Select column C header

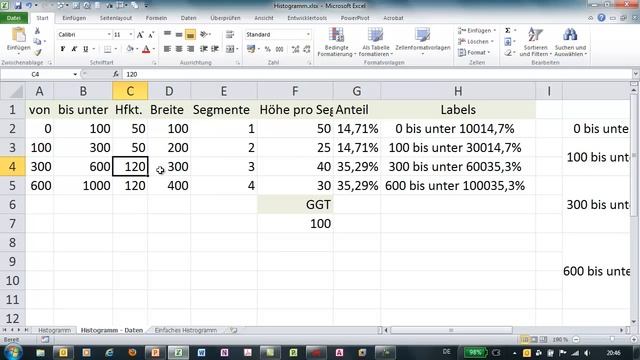click(x=130, y=91)
